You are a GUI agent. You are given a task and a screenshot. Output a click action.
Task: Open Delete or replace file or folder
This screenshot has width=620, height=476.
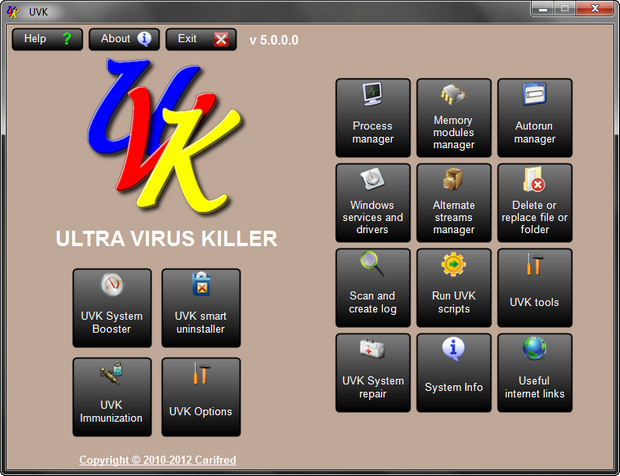pos(535,203)
